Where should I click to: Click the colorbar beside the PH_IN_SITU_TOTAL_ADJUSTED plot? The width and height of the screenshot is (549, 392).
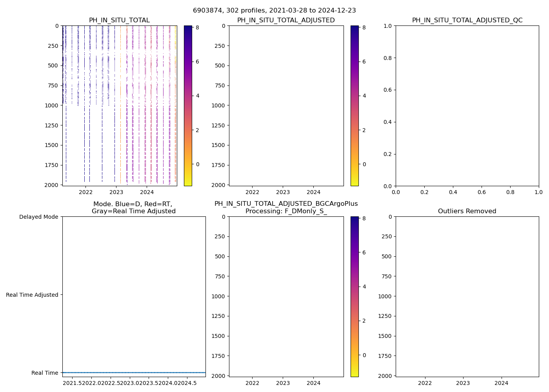(354, 106)
